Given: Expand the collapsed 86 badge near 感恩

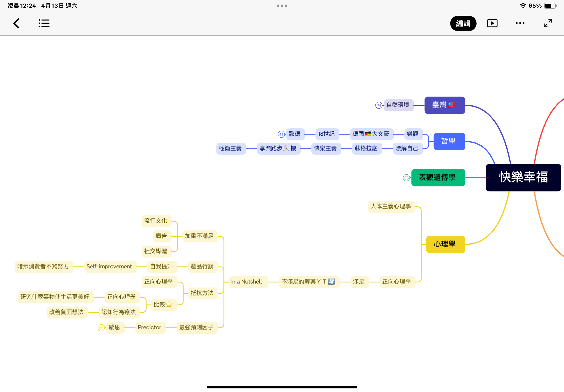Looking at the screenshot, I should click(x=101, y=328).
